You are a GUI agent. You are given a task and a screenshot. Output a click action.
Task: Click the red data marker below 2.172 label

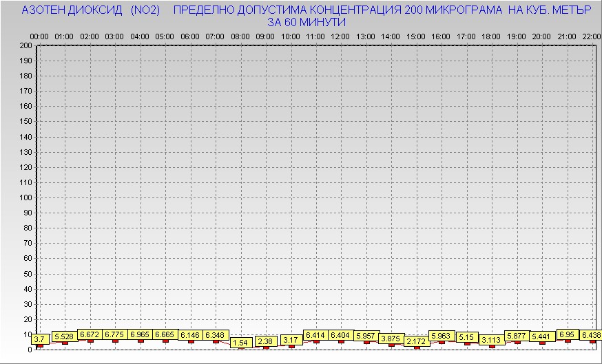[x=417, y=347]
